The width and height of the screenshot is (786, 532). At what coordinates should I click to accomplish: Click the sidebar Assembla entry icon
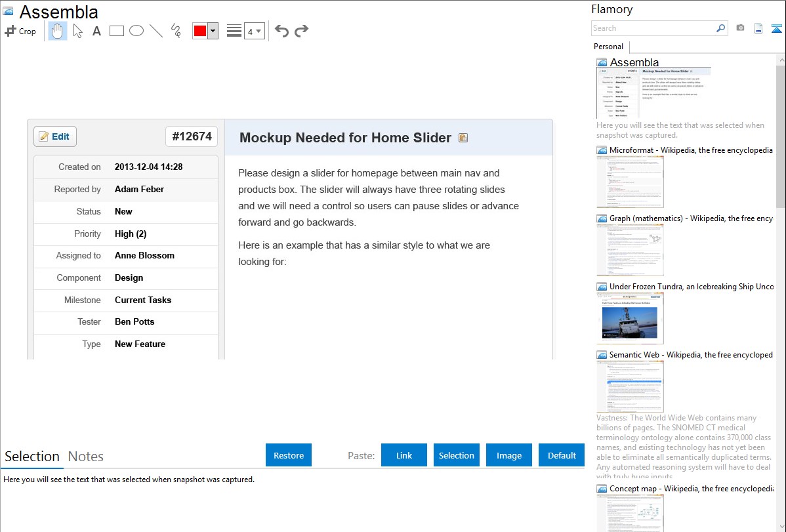[x=602, y=62]
